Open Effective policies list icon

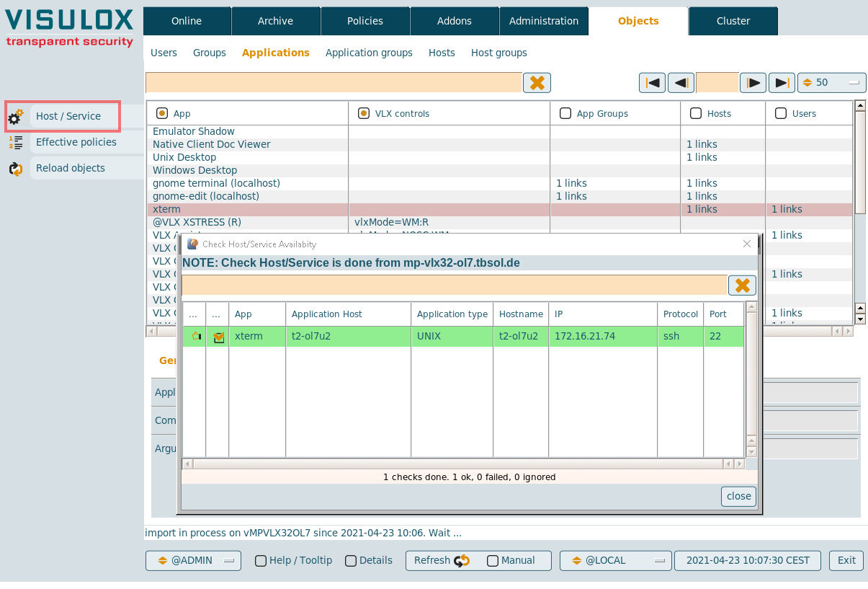click(16, 142)
